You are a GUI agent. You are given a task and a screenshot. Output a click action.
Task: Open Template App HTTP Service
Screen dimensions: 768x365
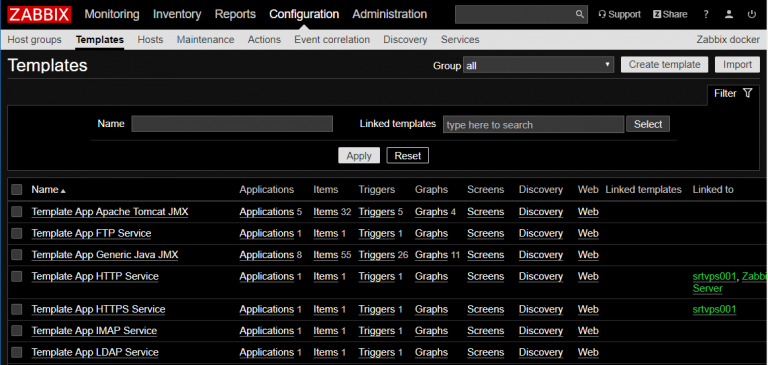click(x=95, y=276)
